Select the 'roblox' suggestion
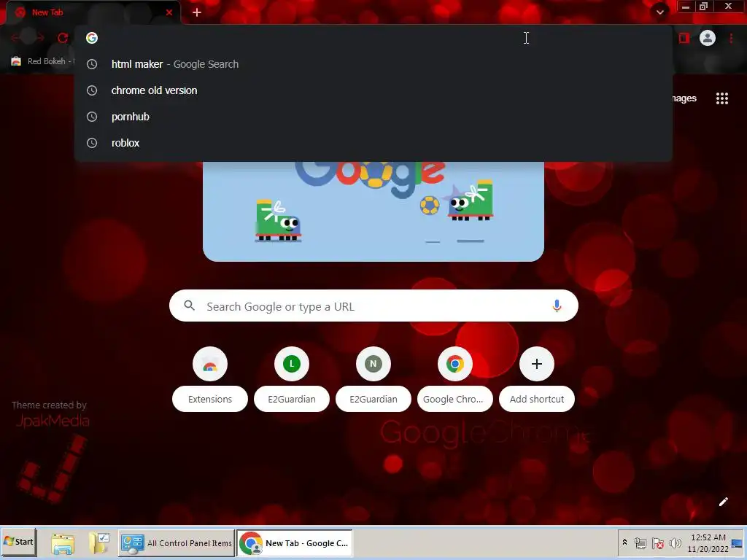The width and height of the screenshot is (747, 560). tap(373, 143)
